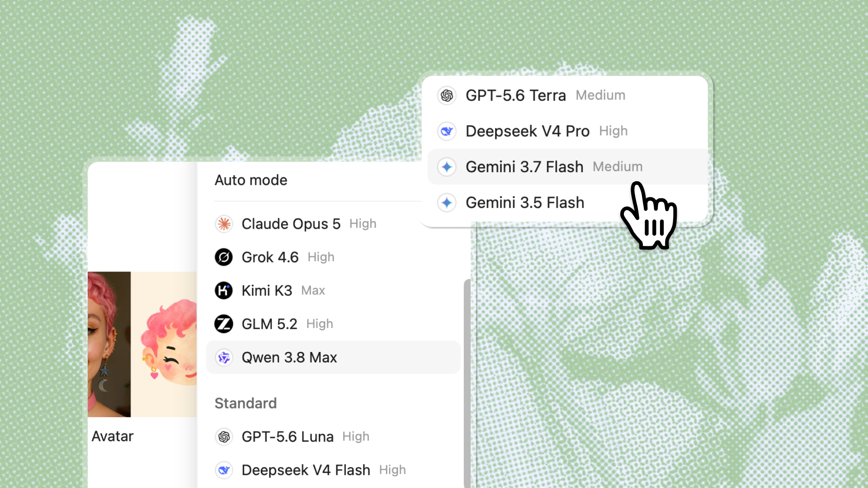Click High effort label next to Claude Opus 5
Viewport: 868px width, 488px height.
363,224
